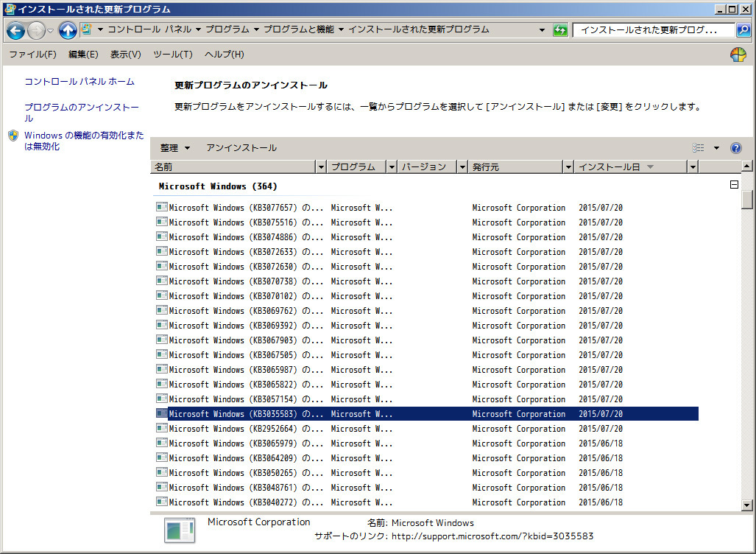Click the Forward navigation arrow
This screenshot has width=756, height=554.
click(36, 30)
